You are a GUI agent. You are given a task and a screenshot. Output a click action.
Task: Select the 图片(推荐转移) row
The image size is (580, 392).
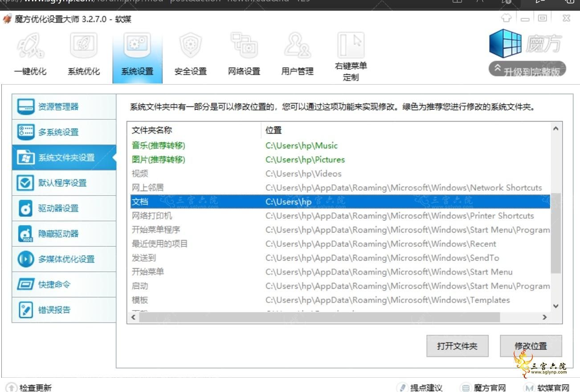[340, 159]
